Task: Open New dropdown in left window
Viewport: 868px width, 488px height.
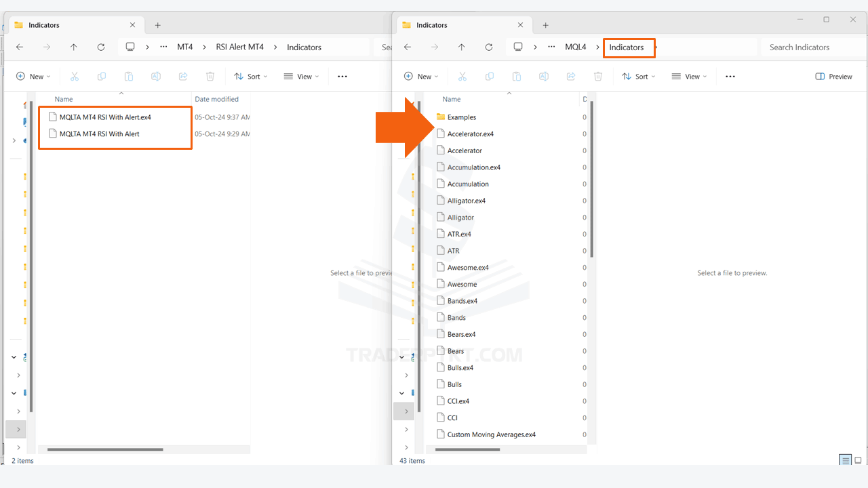Action: point(33,77)
